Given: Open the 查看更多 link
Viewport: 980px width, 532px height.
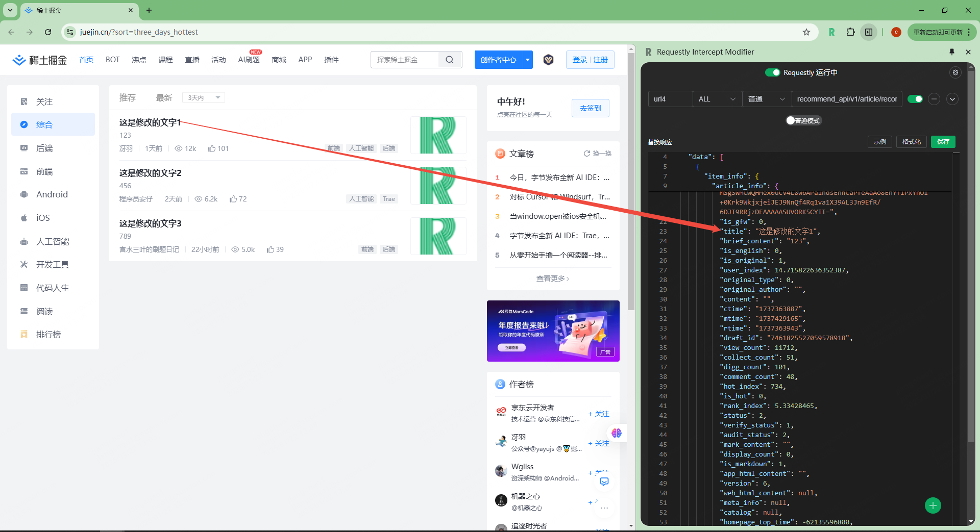Looking at the screenshot, I should (552, 278).
